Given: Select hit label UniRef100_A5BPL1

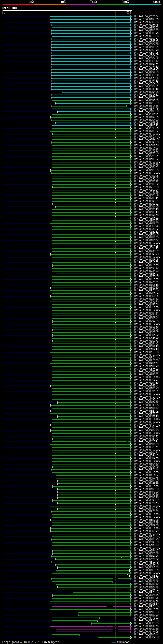Looking at the screenshot, I should [x=146, y=47].
